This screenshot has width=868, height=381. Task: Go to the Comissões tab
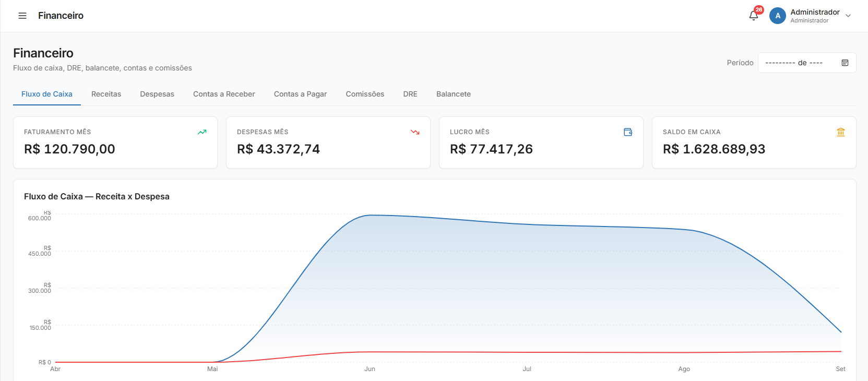365,94
